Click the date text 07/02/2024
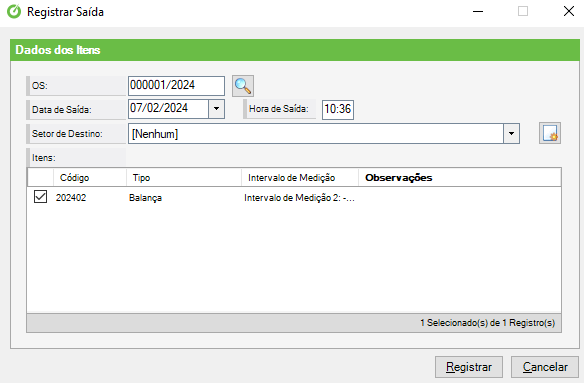 tap(159, 108)
